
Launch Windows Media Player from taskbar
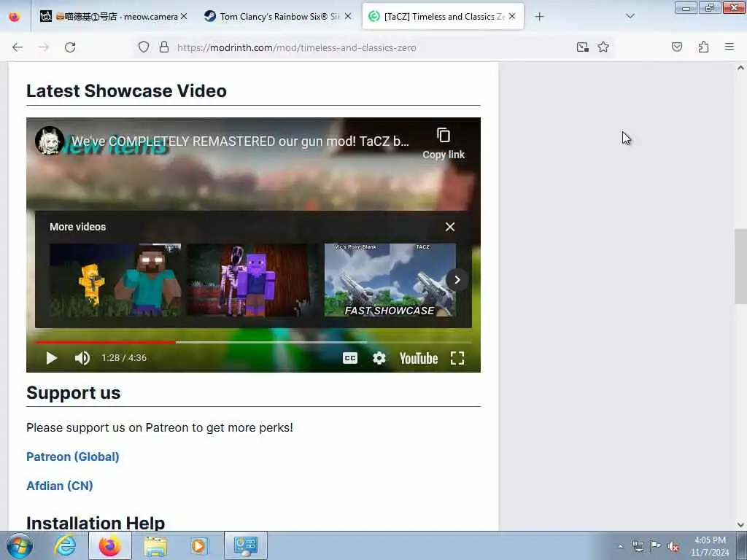(x=199, y=545)
